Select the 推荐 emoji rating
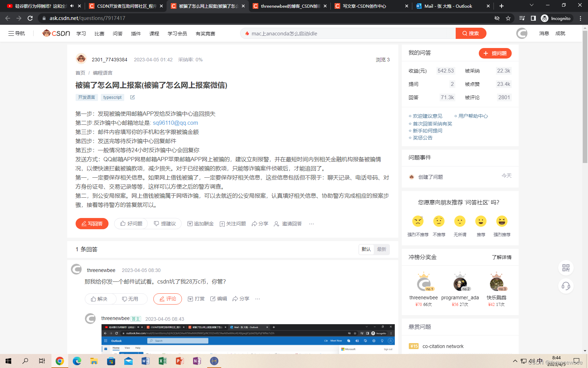This screenshot has width=588, height=368. (481, 221)
